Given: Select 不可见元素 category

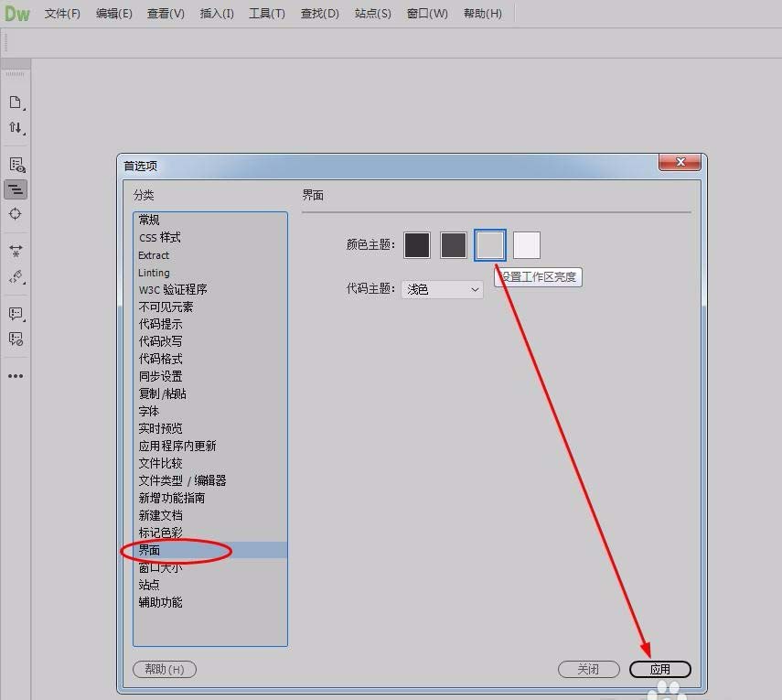Looking at the screenshot, I should click(x=210, y=307).
